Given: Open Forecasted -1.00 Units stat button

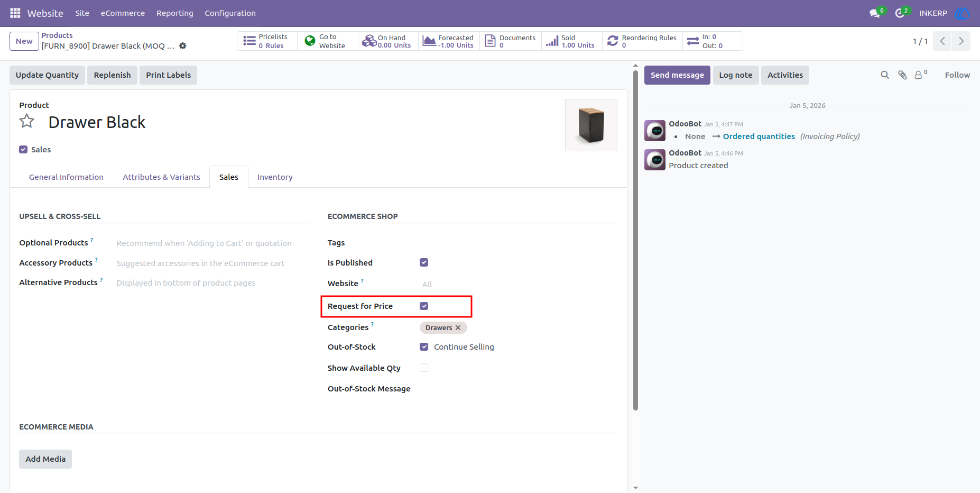Looking at the screenshot, I should (x=449, y=41).
